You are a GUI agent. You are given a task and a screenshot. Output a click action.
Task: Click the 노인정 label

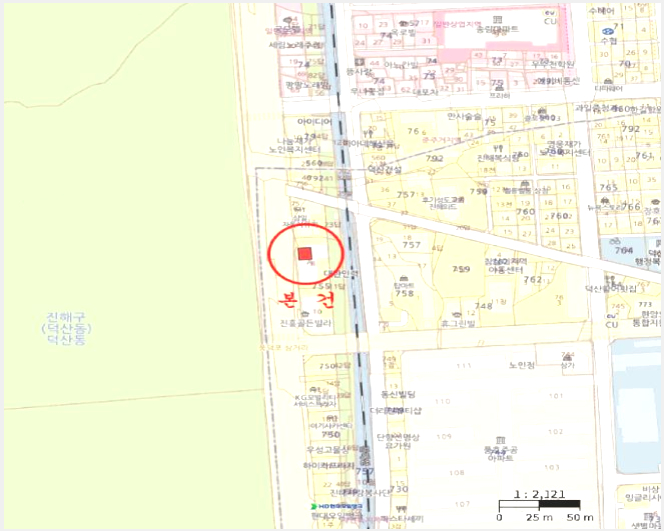point(521,365)
